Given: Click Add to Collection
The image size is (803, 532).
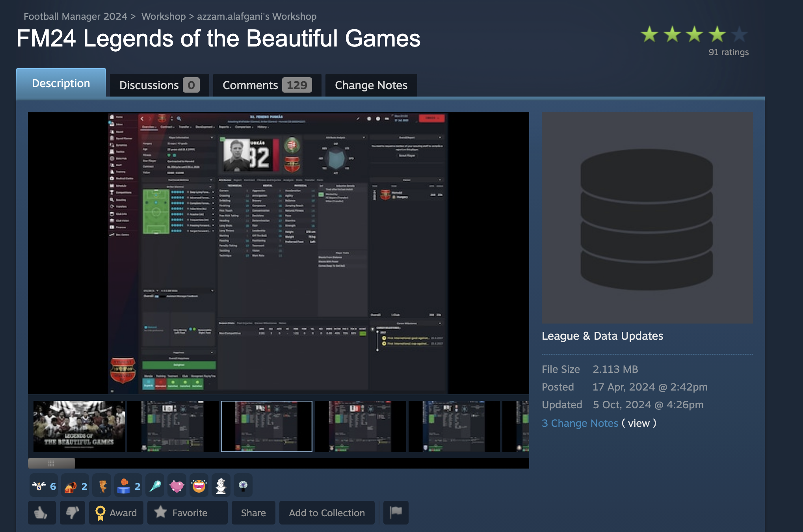Looking at the screenshot, I should 327,513.
